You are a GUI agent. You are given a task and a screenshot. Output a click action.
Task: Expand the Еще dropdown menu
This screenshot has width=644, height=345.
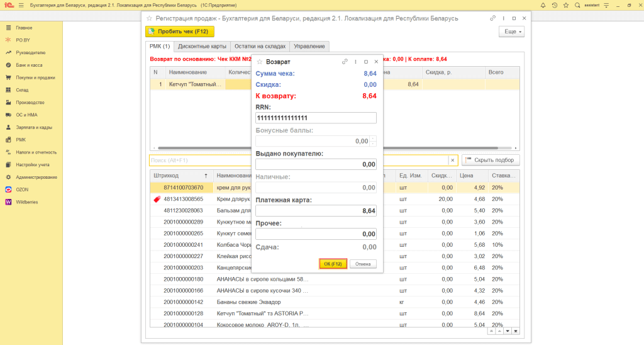pos(512,31)
